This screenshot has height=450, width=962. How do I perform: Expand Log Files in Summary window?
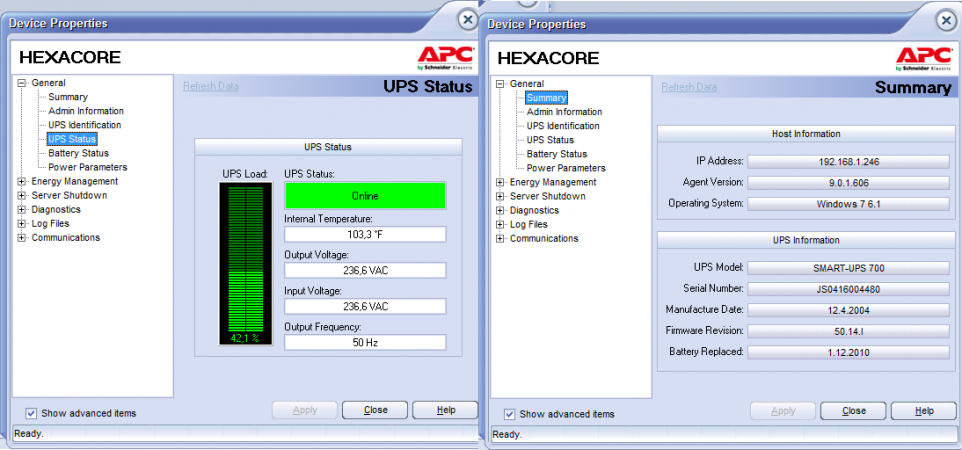500,225
